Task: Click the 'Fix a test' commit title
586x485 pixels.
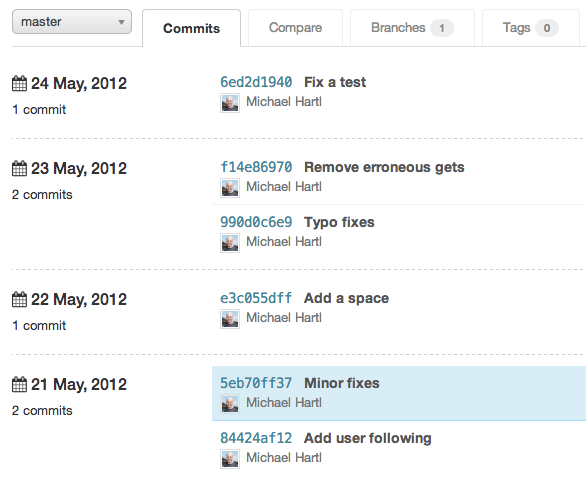Action: pyautogui.click(x=335, y=82)
